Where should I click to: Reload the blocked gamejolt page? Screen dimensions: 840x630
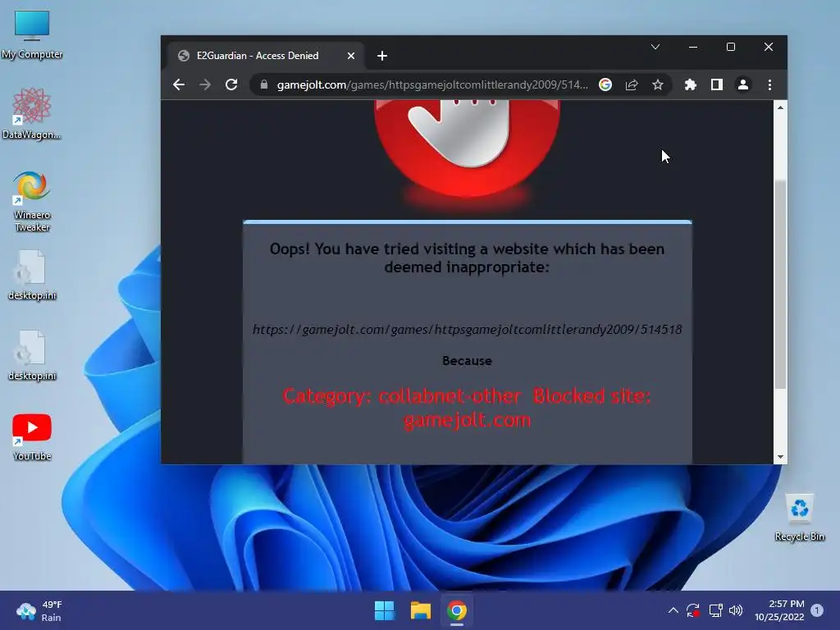(x=231, y=84)
